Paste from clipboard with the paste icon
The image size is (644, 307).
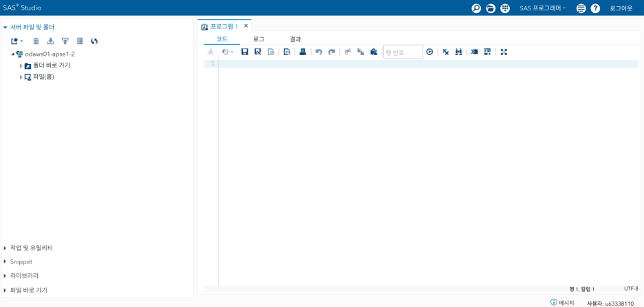coord(374,52)
